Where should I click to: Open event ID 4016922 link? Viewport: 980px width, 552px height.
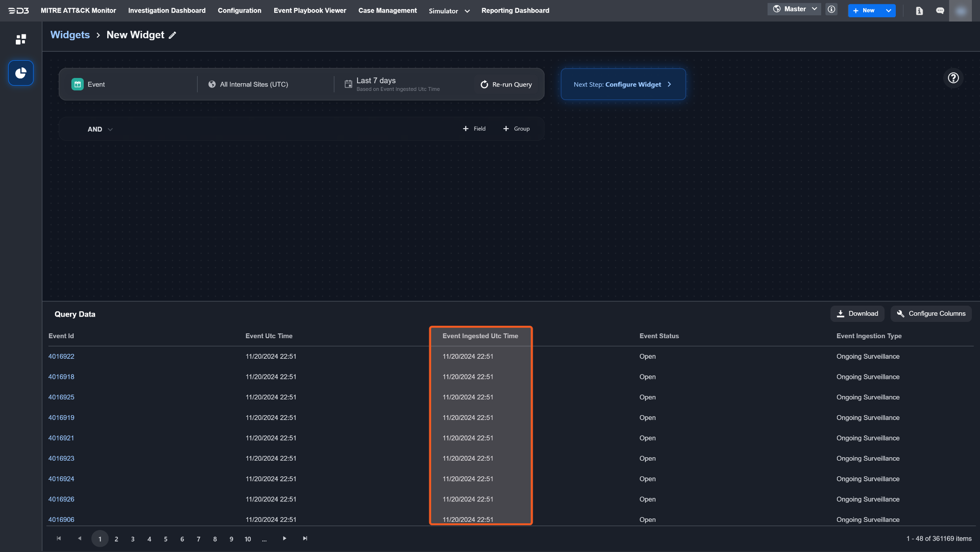61,356
